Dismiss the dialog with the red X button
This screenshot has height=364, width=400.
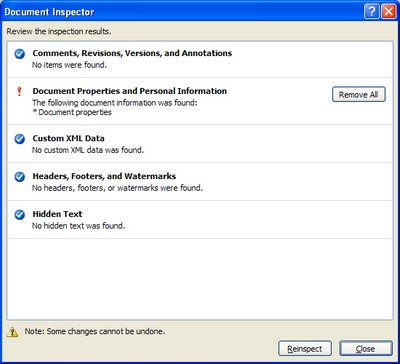pyautogui.click(x=388, y=12)
